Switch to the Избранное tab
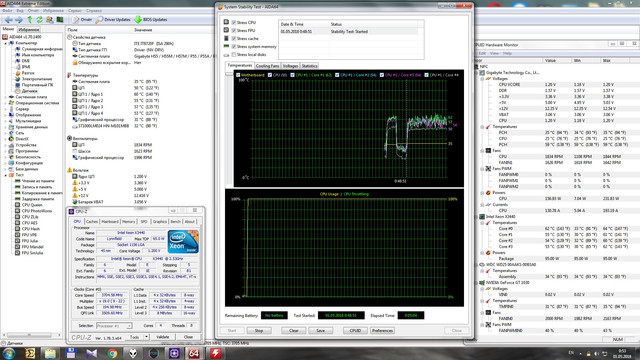 click(29, 29)
